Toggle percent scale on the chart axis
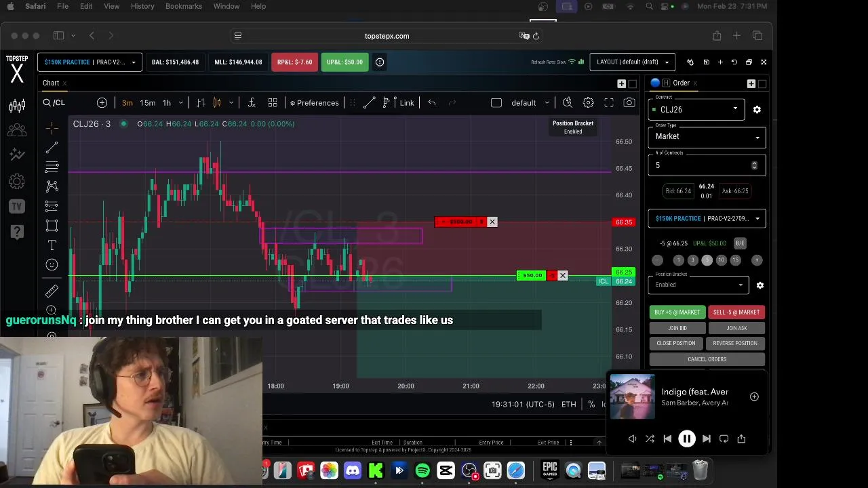The image size is (868, 488). click(x=591, y=405)
